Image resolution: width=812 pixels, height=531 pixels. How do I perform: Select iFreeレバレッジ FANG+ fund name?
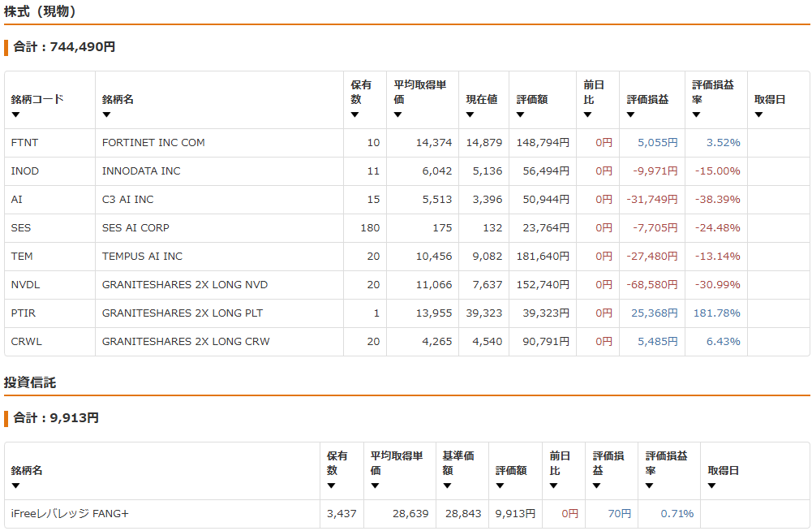[x=70, y=514]
